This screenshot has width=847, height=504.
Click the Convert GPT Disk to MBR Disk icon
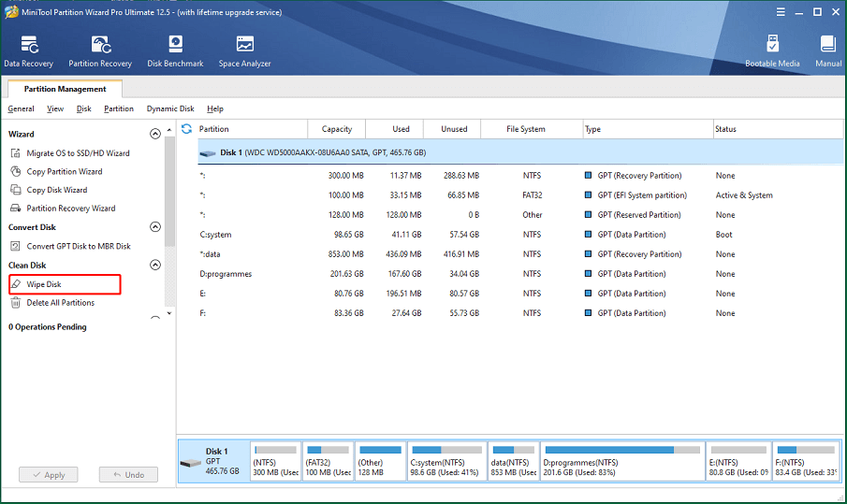[16, 246]
